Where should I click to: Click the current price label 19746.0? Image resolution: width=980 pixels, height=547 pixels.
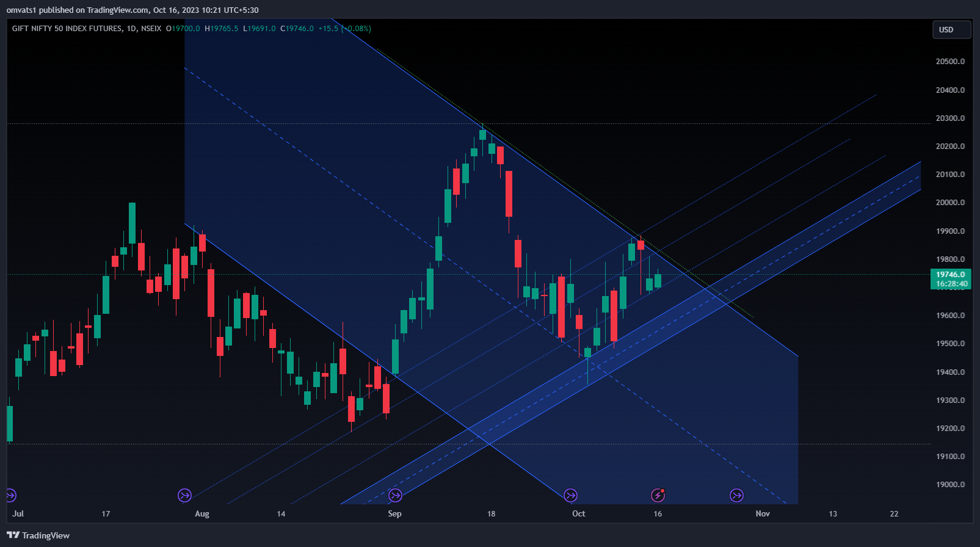coord(951,275)
